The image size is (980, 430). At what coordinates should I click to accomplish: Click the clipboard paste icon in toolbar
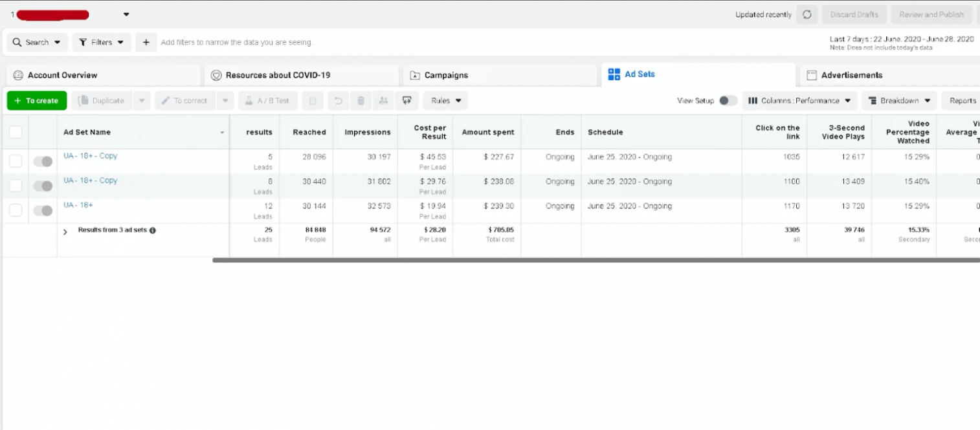pyautogui.click(x=313, y=101)
